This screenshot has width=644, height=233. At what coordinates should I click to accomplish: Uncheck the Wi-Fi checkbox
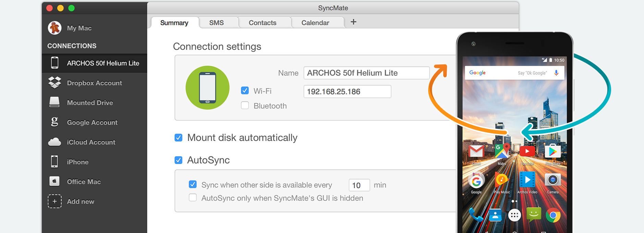tap(245, 90)
